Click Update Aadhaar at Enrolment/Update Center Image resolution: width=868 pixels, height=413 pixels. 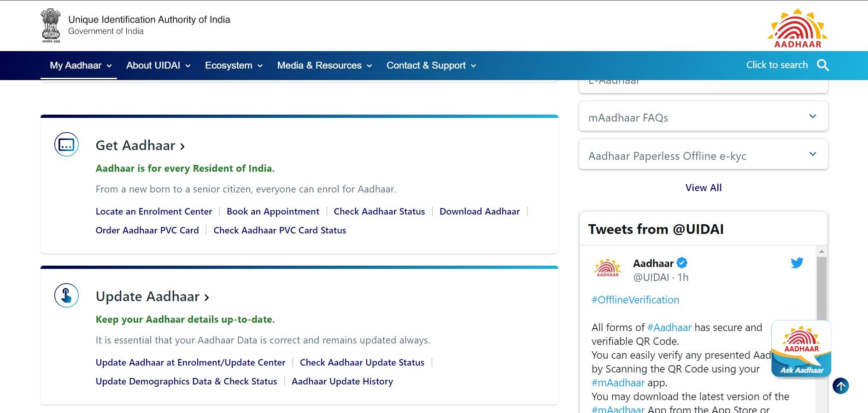190,362
